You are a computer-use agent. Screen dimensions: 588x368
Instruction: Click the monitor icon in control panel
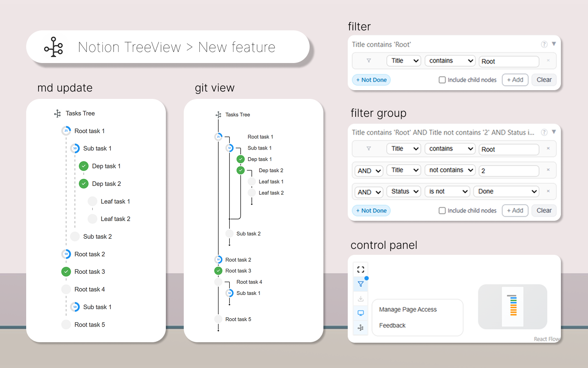361,313
